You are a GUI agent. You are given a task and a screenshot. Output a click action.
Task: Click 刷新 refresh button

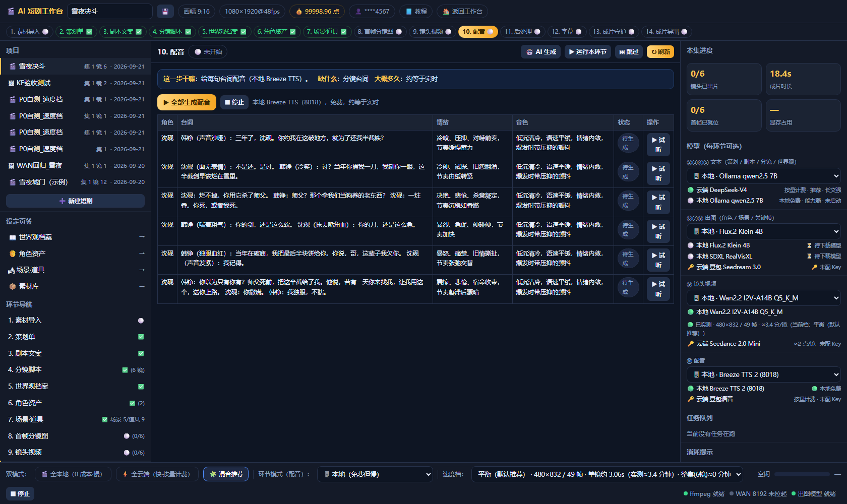pyautogui.click(x=660, y=51)
